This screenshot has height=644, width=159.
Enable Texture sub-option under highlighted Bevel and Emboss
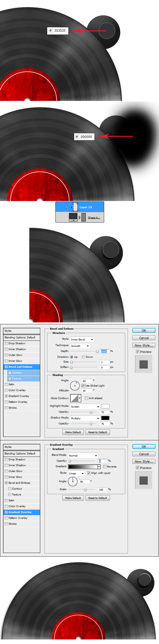(x=10, y=379)
